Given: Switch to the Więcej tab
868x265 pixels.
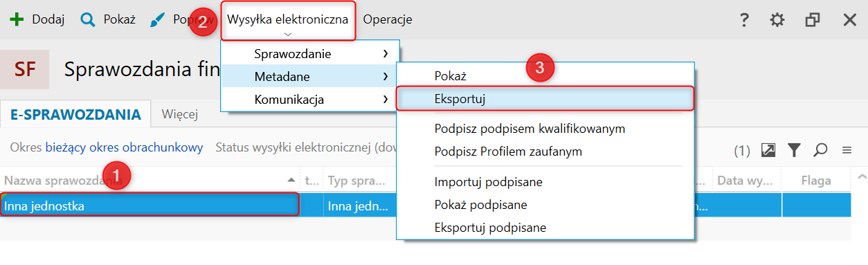Looking at the screenshot, I should pos(180,114).
